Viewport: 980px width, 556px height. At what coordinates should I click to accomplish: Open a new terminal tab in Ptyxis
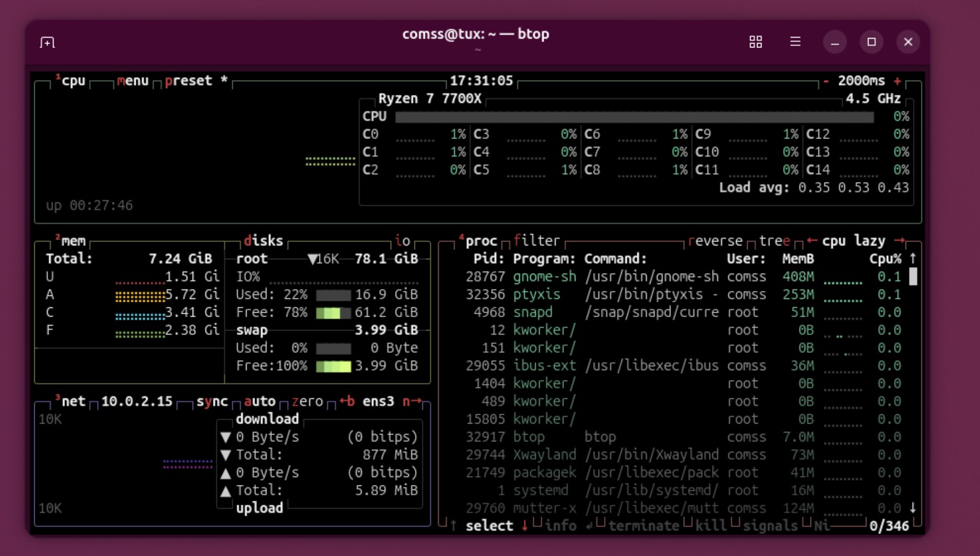[x=47, y=41]
